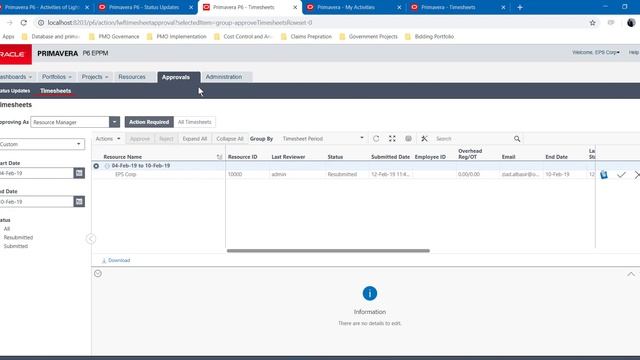
Task: Open the customize view wrench icon
Action: coord(424,139)
